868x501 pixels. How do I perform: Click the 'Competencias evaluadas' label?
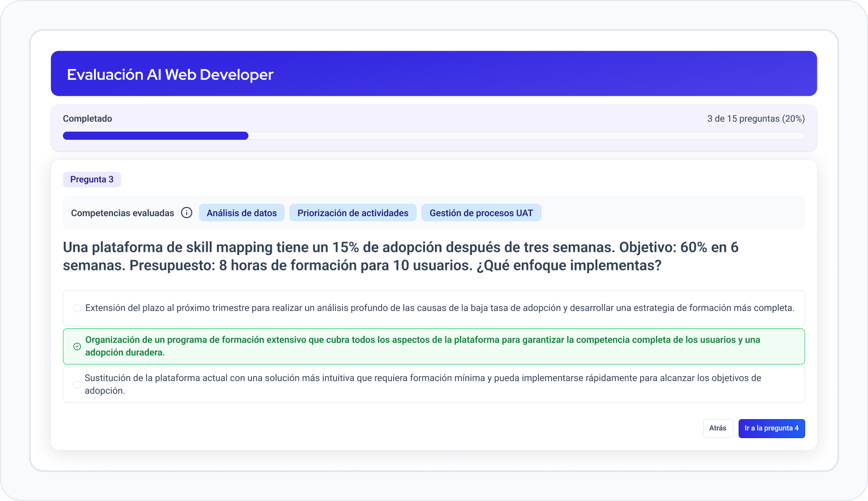[123, 213]
